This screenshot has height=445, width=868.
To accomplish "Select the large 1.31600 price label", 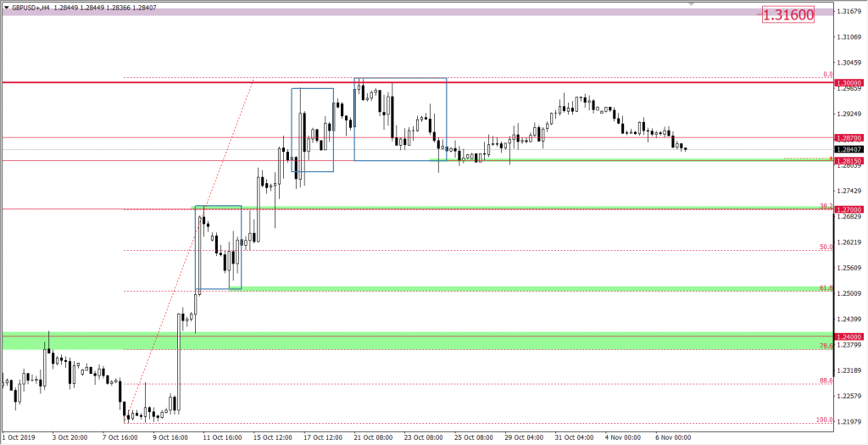I will pos(788,15).
